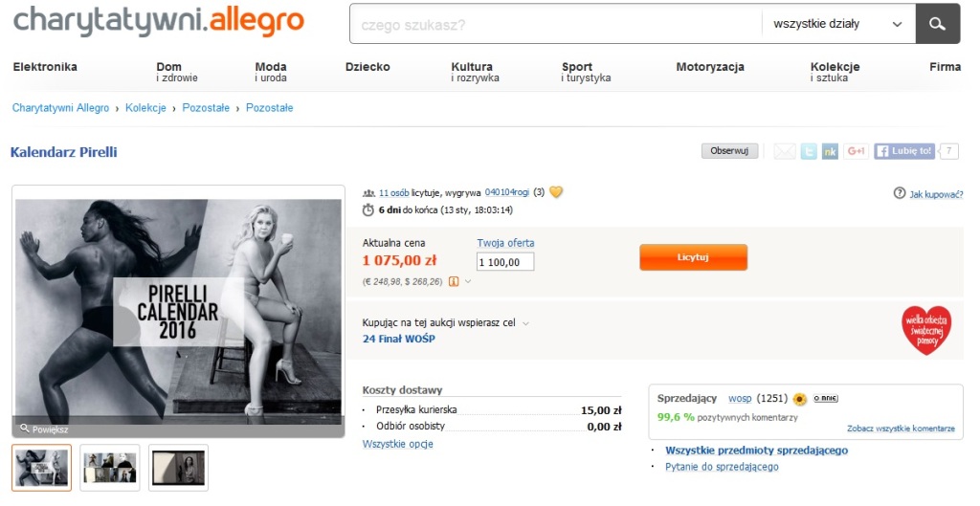Click the orange currency info icon
Screen dimensions: 980x506
tap(454, 282)
